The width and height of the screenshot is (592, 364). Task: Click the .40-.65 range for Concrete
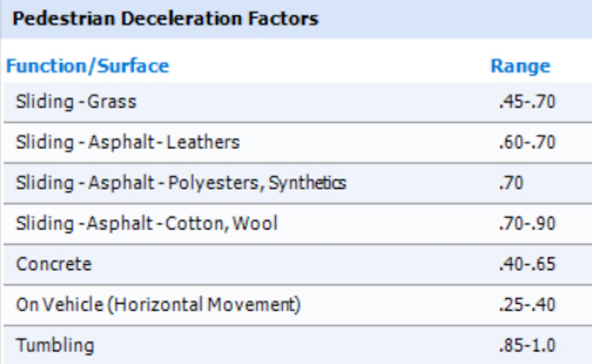click(x=526, y=263)
